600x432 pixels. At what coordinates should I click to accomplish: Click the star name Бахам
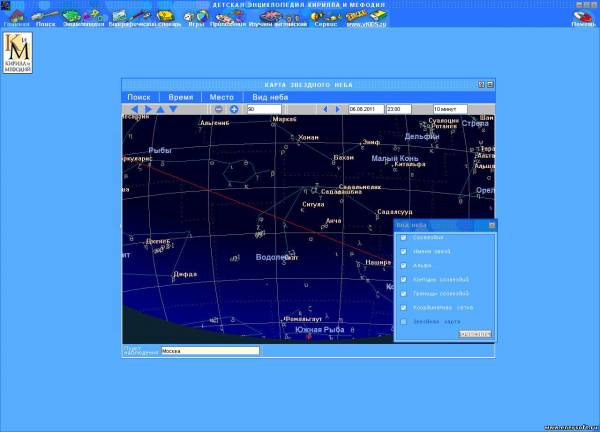[x=344, y=157]
